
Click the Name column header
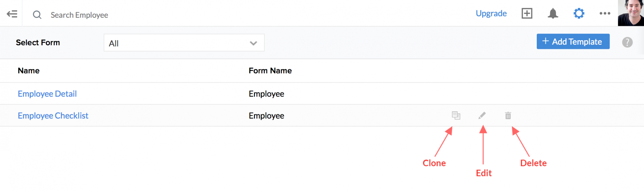pos(29,71)
